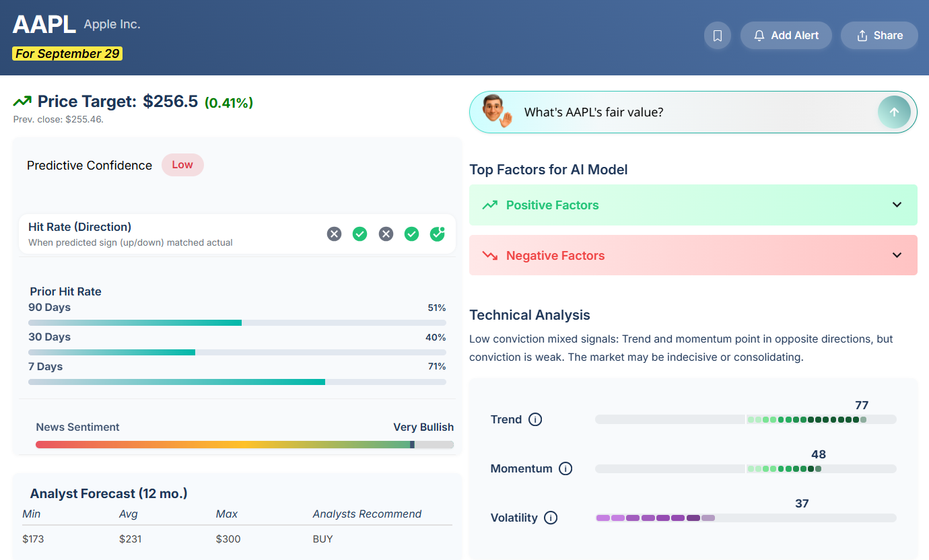
Task: Click the 71% hit rate value
Action: (x=437, y=366)
